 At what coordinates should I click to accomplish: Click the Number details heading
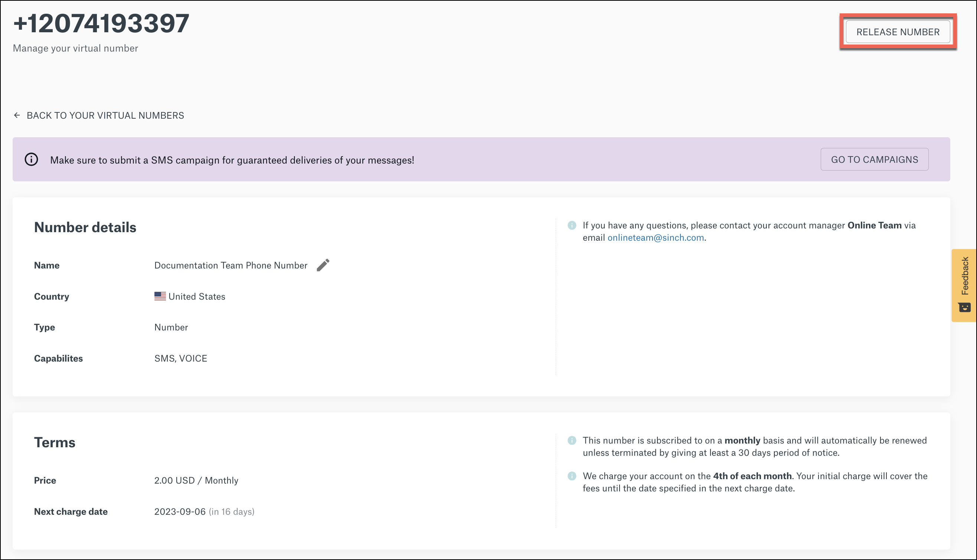85,227
